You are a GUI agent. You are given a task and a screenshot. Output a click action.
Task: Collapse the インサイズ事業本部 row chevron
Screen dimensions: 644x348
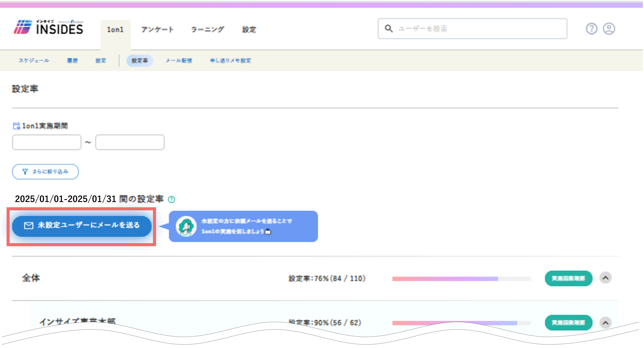(605, 322)
